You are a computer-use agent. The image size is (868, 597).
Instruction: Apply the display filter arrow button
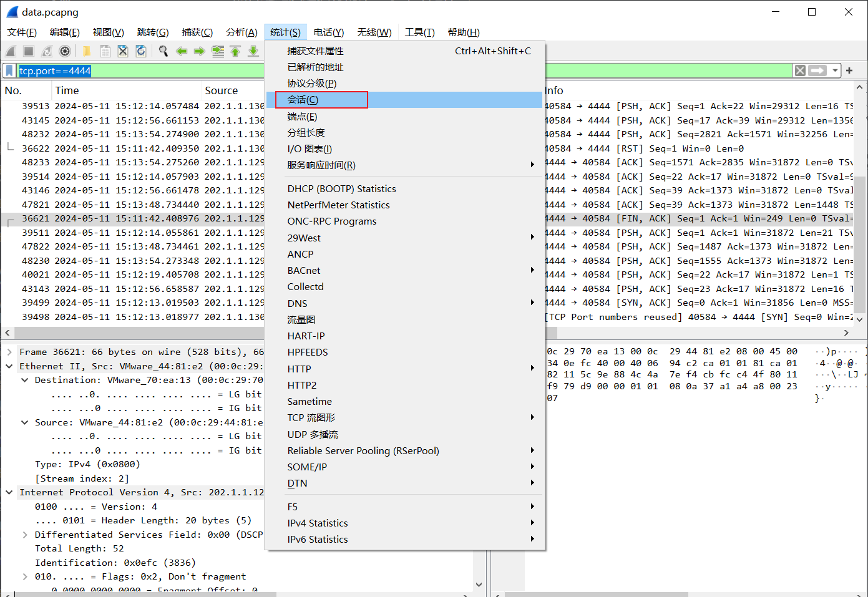[817, 70]
